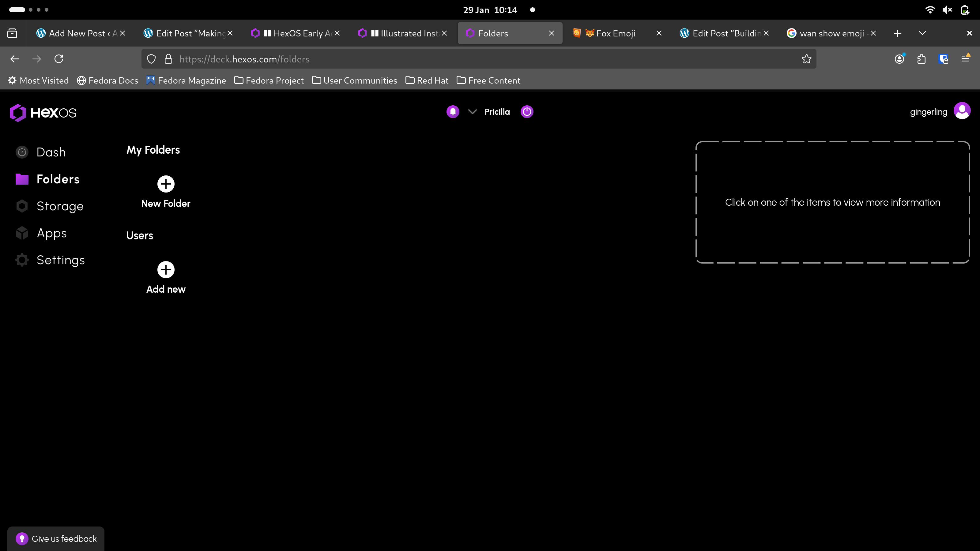
Task: Open the gingerling user avatar
Action: (962, 111)
